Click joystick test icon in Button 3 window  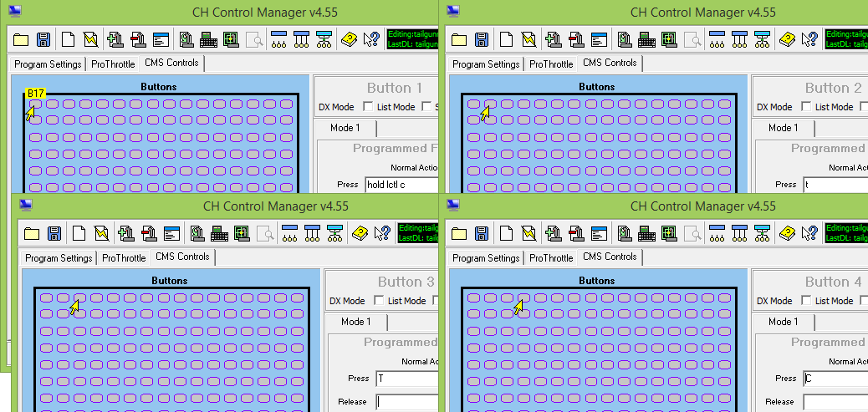coord(197,233)
